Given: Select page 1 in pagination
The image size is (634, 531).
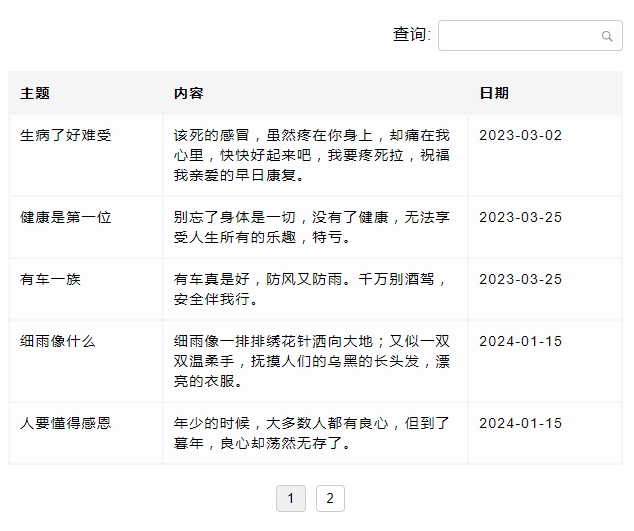Looking at the screenshot, I should 290,498.
